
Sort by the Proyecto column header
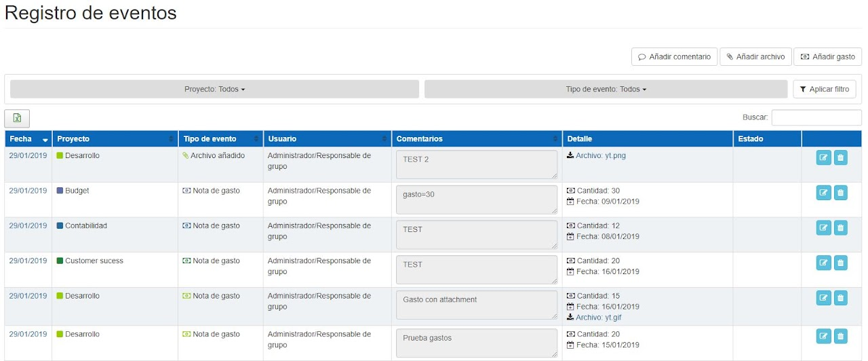pos(115,139)
